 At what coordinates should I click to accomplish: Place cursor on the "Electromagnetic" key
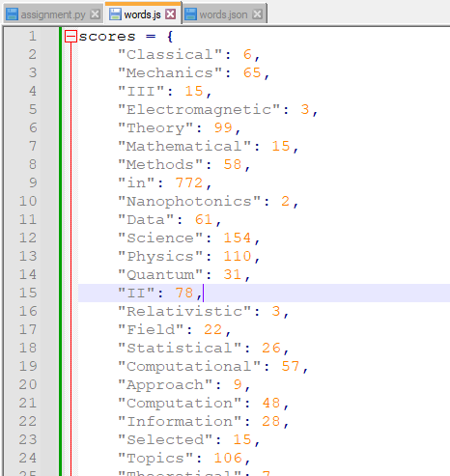(199, 109)
